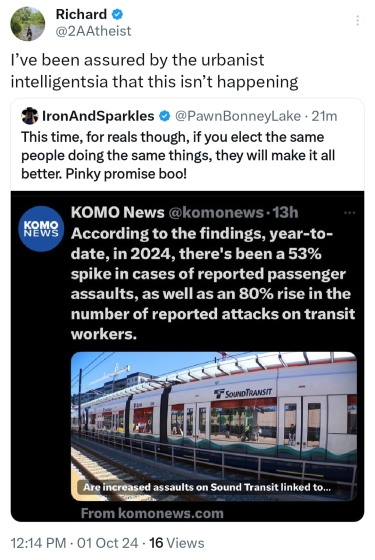Click the 'Are increased assaults on Sound Transit' caption
The width and height of the screenshot is (375, 560).
pos(207,487)
